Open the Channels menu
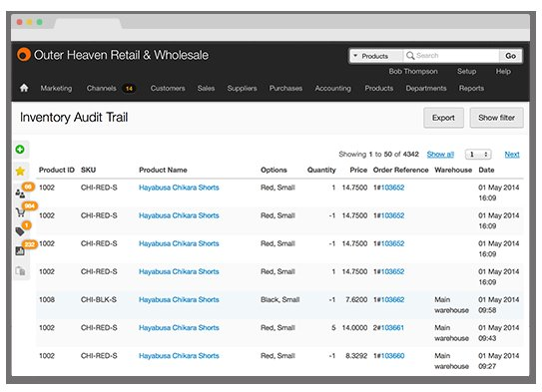Image resolution: width=542 pixels, height=392 pixels. point(102,88)
